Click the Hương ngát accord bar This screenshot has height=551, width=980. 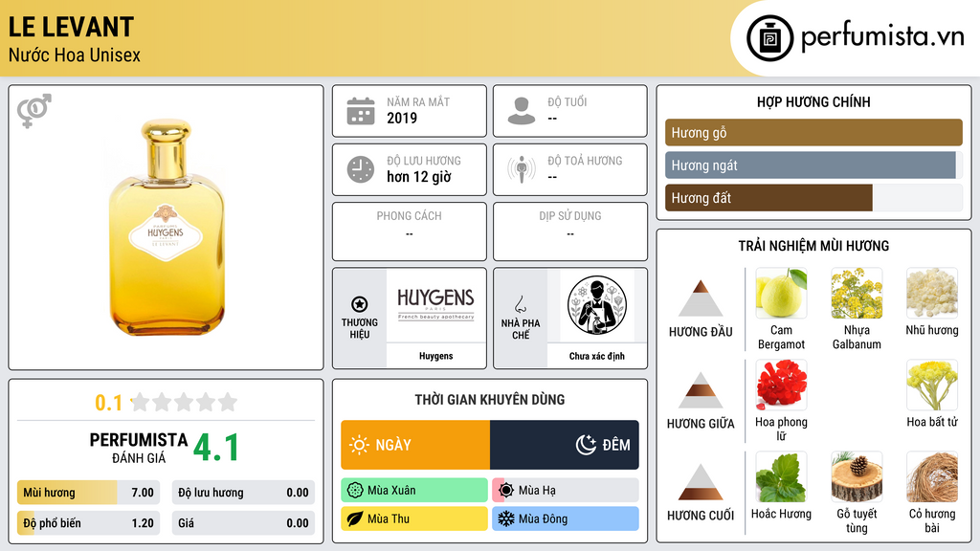point(813,165)
